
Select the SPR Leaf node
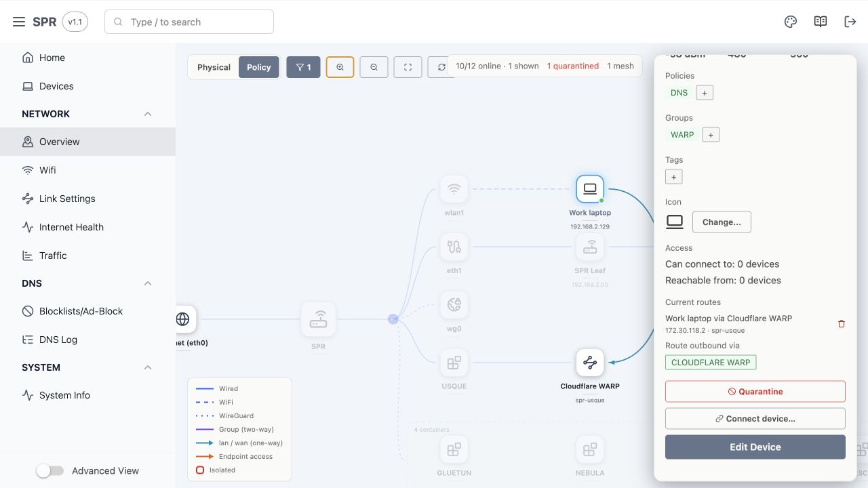pyautogui.click(x=590, y=247)
